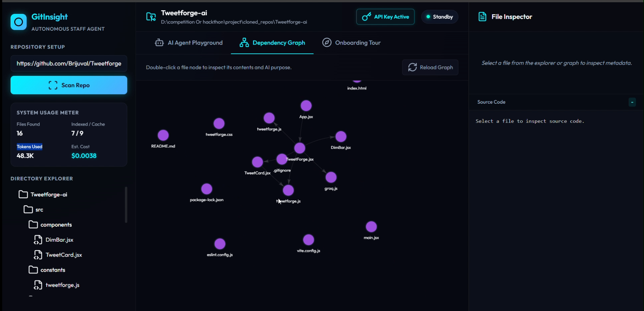Select the .gitignore graph node
The width and height of the screenshot is (644, 311).
pos(281,159)
